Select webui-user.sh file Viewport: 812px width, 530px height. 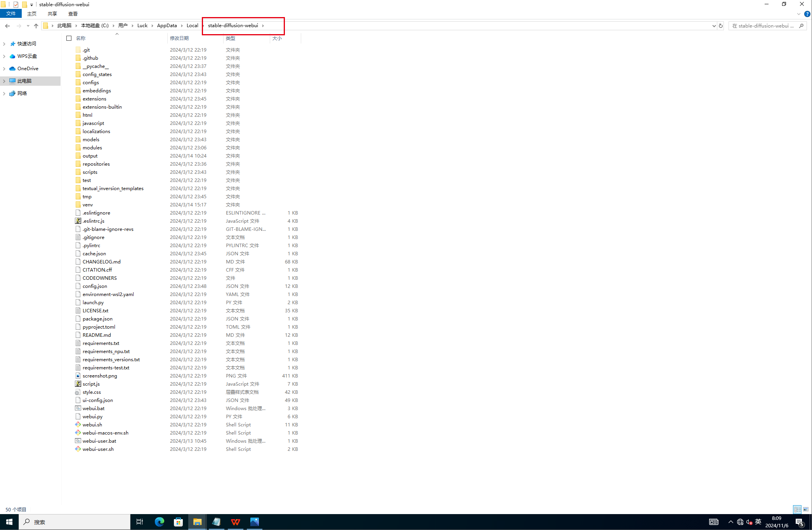click(98, 449)
